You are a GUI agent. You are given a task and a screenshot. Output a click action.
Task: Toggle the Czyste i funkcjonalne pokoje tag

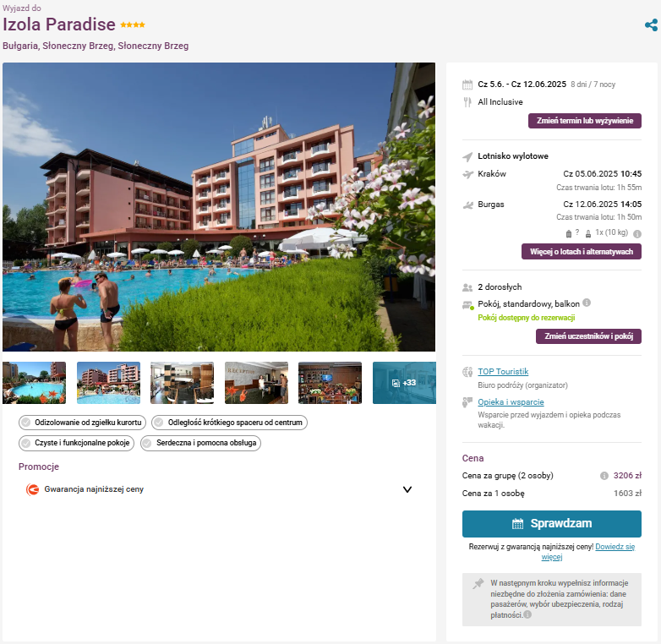pyautogui.click(x=76, y=443)
